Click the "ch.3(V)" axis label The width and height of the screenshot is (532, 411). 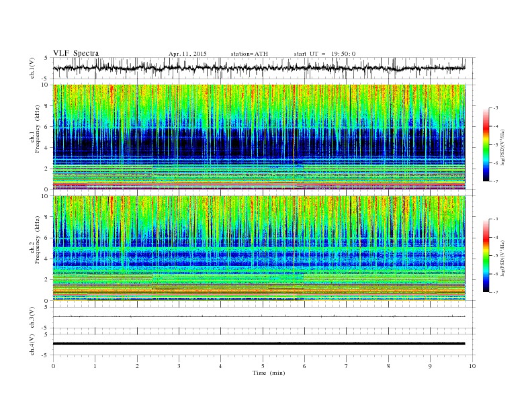[32, 318]
